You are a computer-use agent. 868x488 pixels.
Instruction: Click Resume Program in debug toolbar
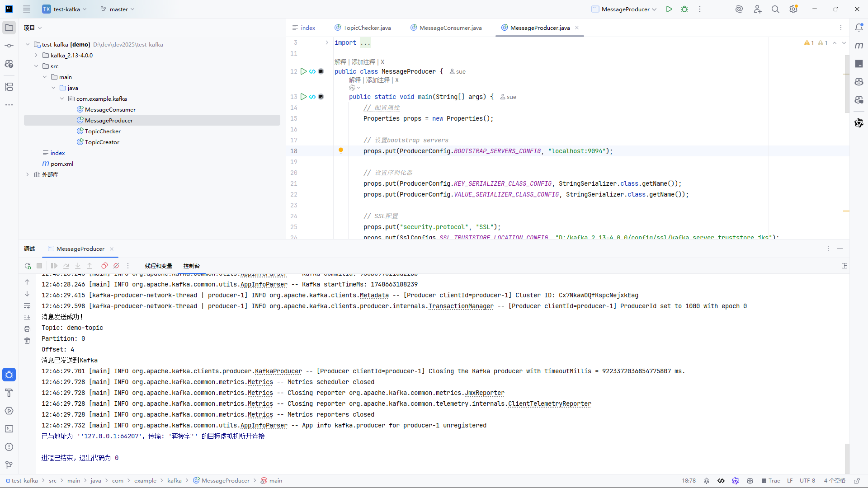pyautogui.click(x=54, y=266)
